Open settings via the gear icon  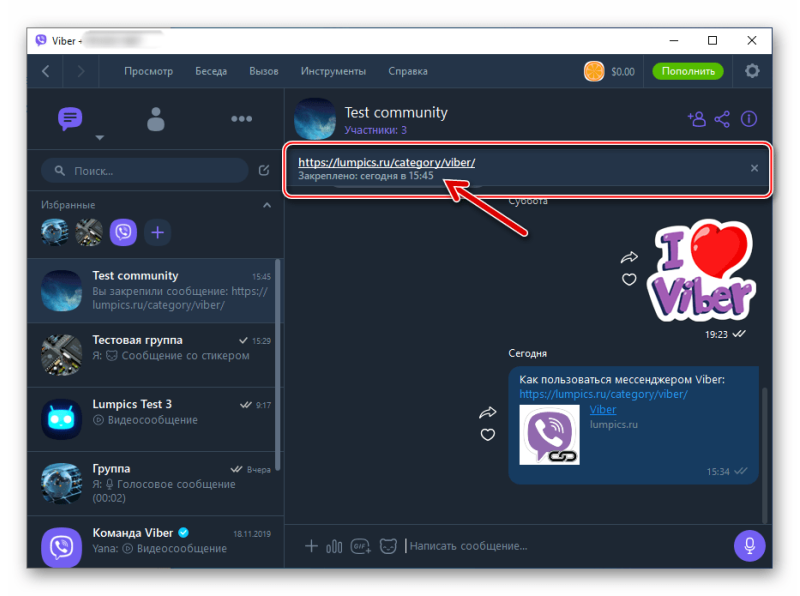pos(752,71)
